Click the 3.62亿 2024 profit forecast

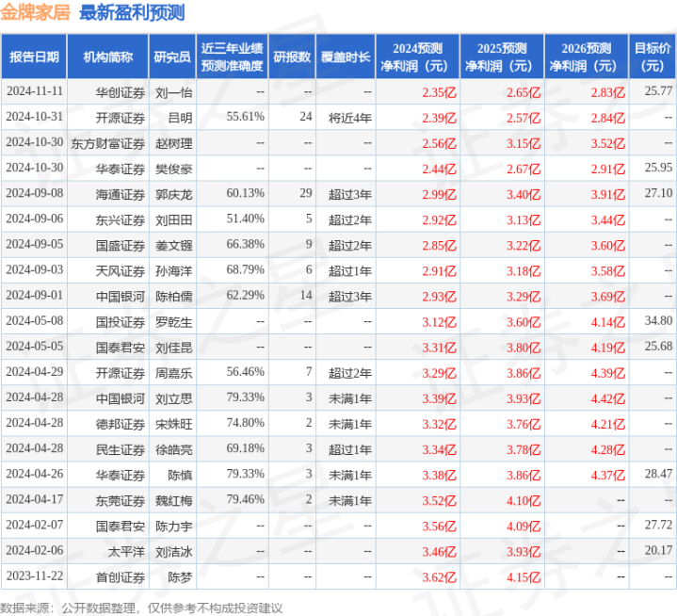point(439,576)
